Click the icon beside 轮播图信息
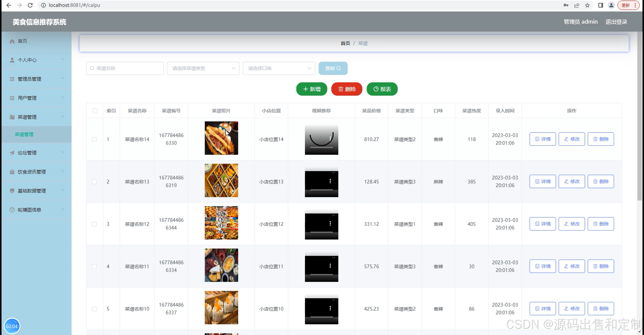The height and width of the screenshot is (335, 644). 12,210
